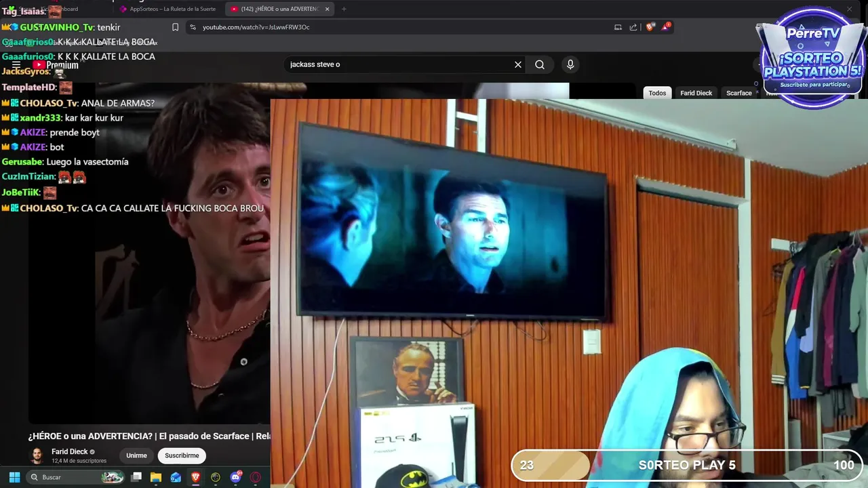Open the Windows Start menu

click(x=14, y=477)
